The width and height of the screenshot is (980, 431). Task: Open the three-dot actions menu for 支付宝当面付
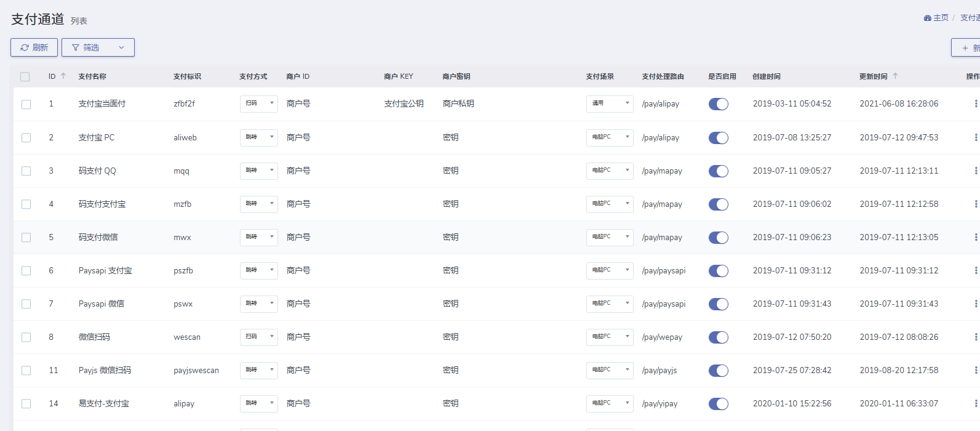click(975, 104)
